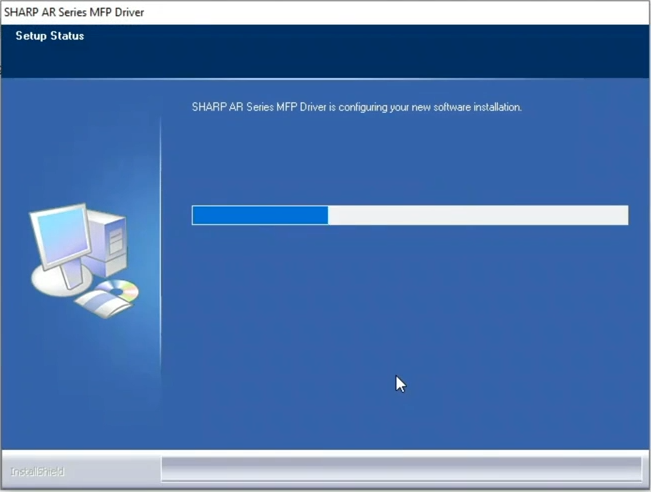Click the "SHARP AR Series MFP Driver" window title
The width and height of the screenshot is (651, 492).
coord(75,10)
